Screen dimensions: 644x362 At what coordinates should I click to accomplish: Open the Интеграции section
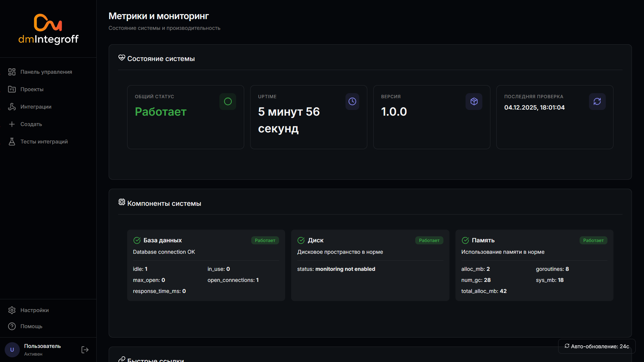[x=36, y=107]
